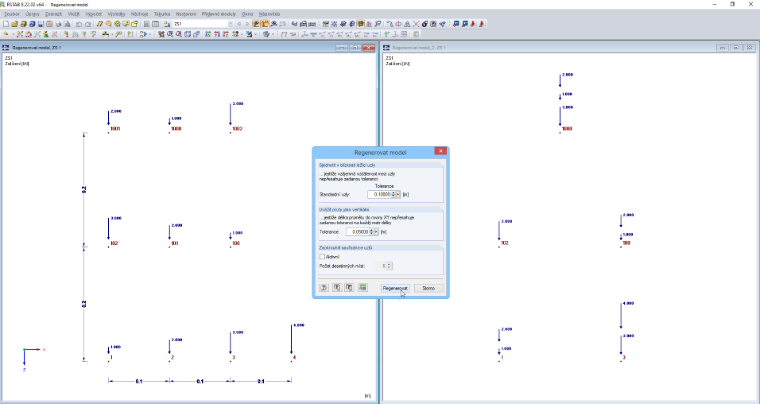The height and width of the screenshot is (404, 760).
Task: Select node 102 label in right window
Action: (x=505, y=243)
